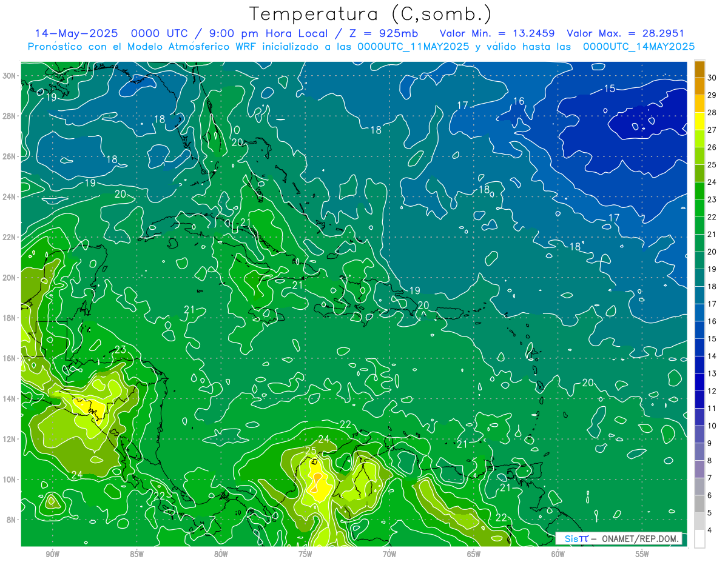
Task: Click the 65W longitude axis label
Action: coord(474,554)
